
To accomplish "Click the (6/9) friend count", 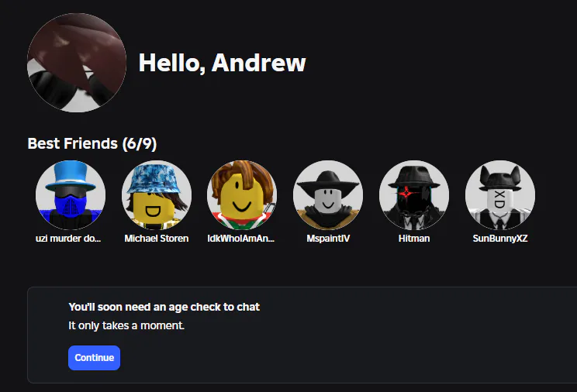I will point(140,143).
